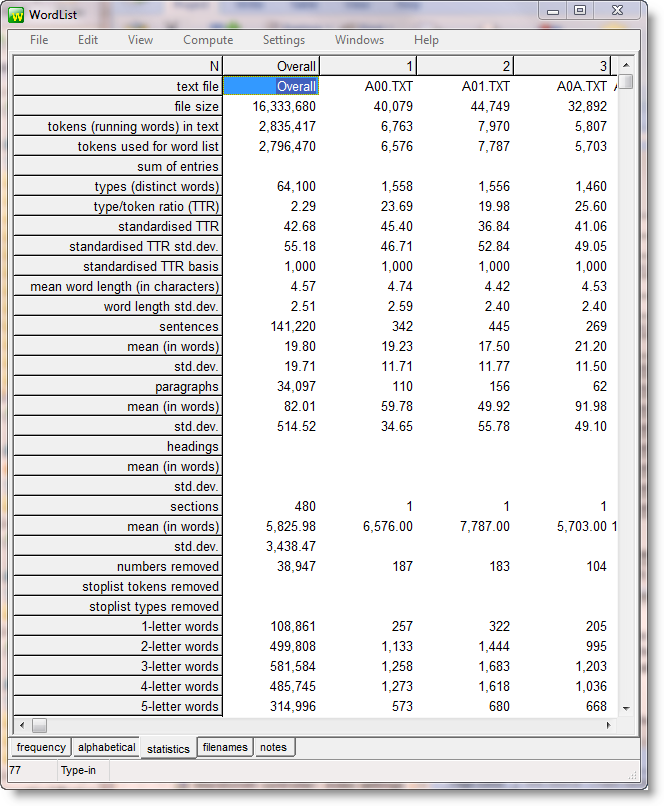Viewport: 664px width, 806px height.
Task: Open the notes tab
Action: point(273,747)
